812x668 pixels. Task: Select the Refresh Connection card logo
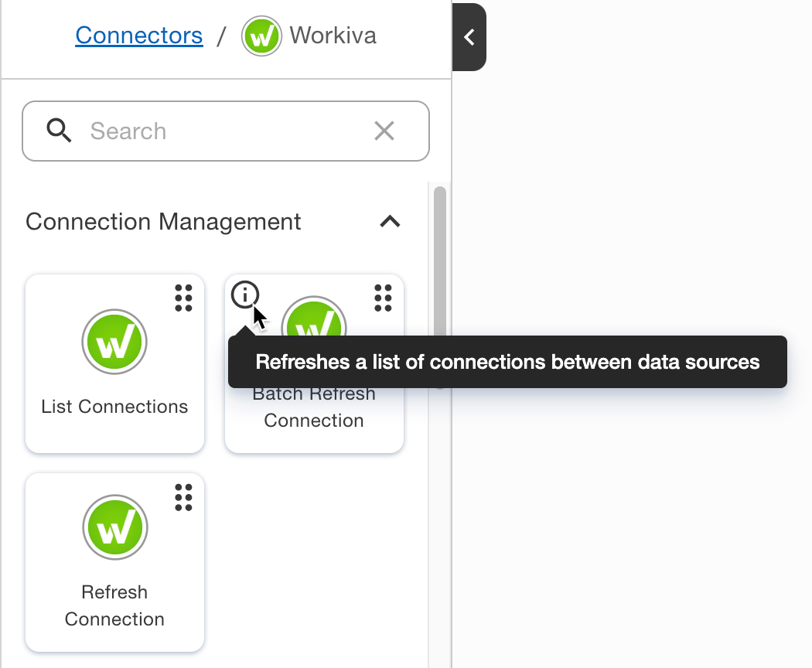pos(115,527)
